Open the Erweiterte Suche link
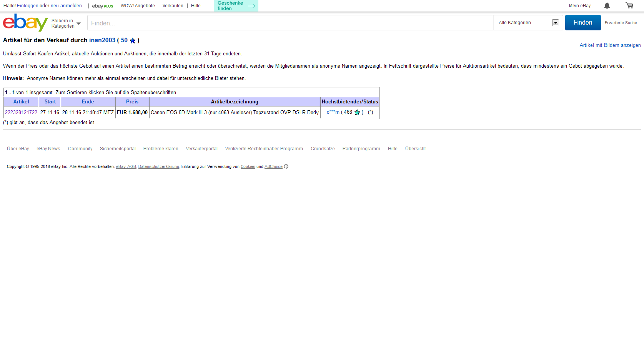 621,23
